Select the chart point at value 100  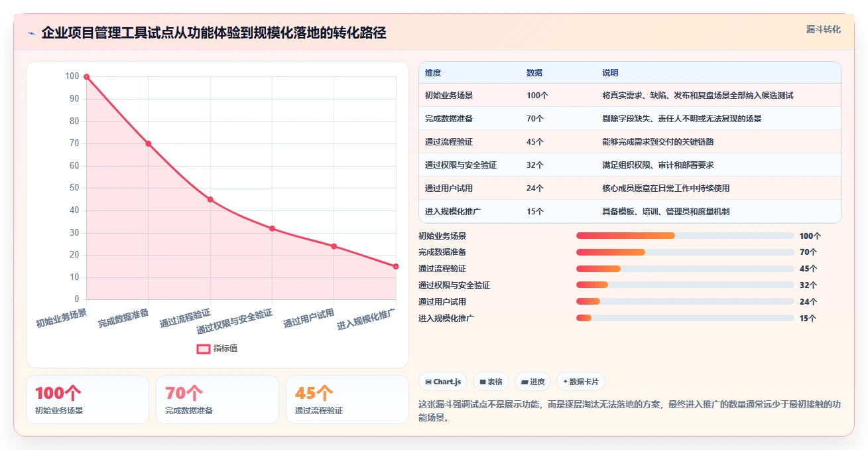[86, 77]
